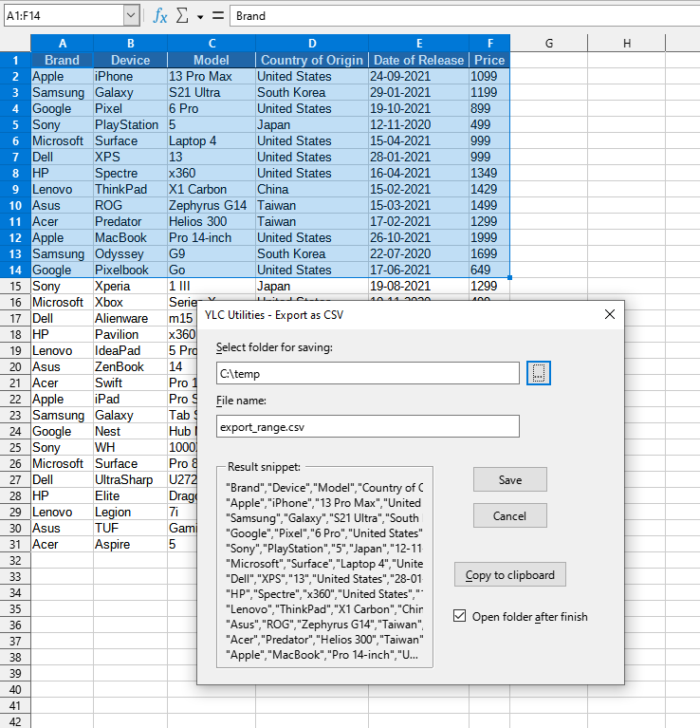Click the Name Box showing A1:F14
This screenshot has height=728, width=700.
click(64, 16)
